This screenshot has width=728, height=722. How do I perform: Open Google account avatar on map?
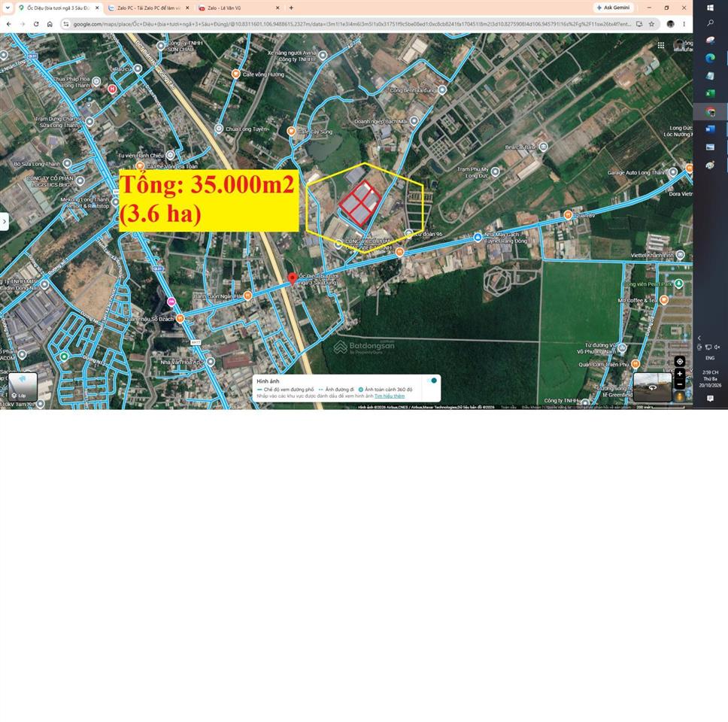tap(679, 45)
